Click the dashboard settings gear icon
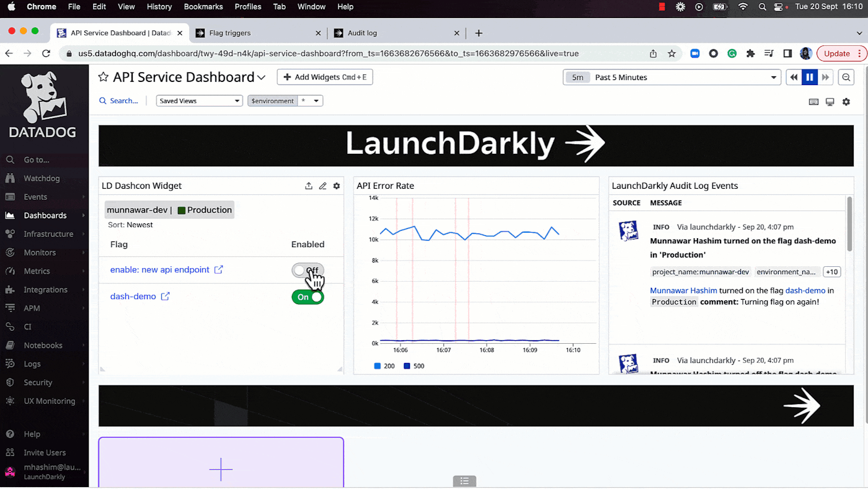 point(846,102)
